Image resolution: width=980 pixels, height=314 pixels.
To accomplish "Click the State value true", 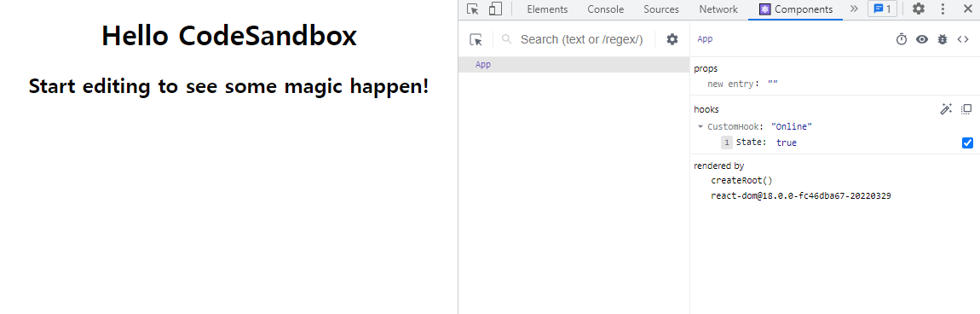I will pos(787,142).
